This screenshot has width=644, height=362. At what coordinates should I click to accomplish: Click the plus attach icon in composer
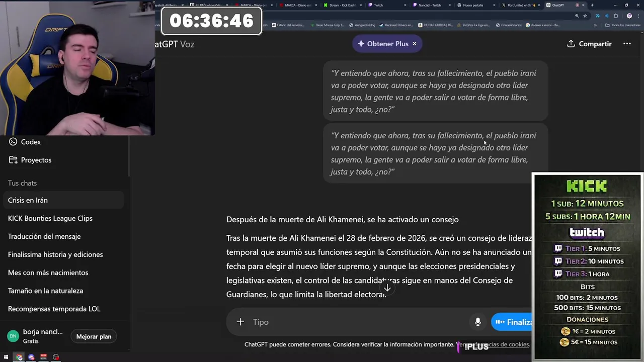[240, 322]
